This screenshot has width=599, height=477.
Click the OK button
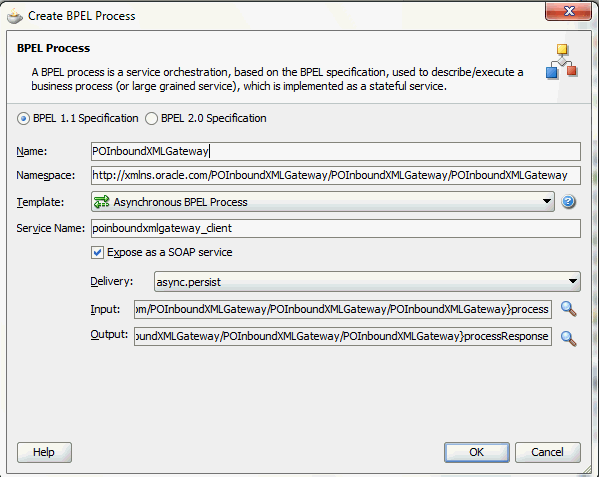[476, 452]
